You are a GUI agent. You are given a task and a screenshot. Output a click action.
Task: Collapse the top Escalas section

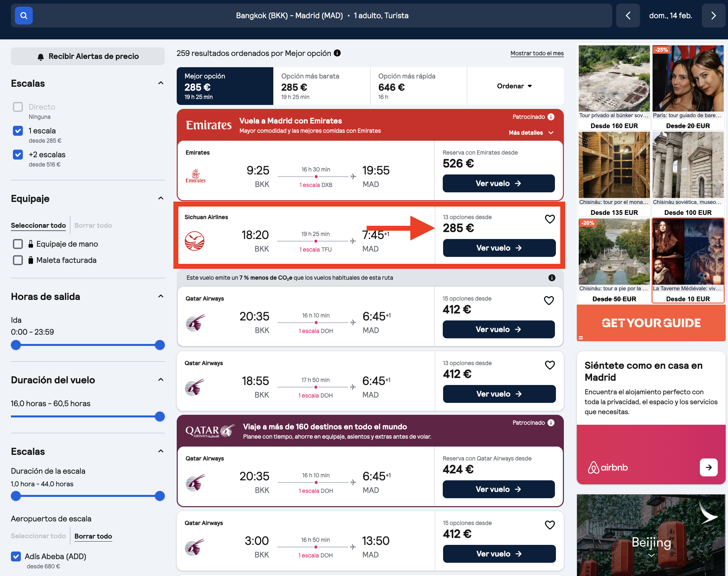click(x=161, y=83)
